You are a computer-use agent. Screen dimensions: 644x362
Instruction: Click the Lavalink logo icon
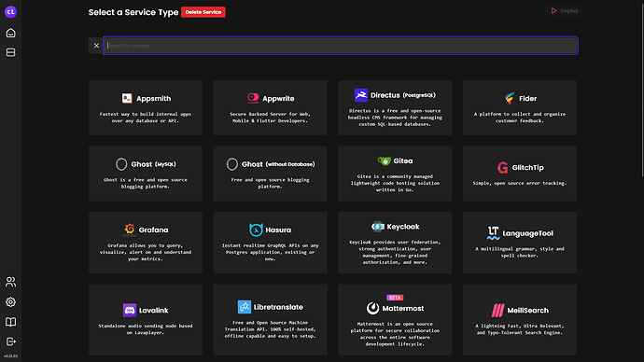[x=130, y=311]
